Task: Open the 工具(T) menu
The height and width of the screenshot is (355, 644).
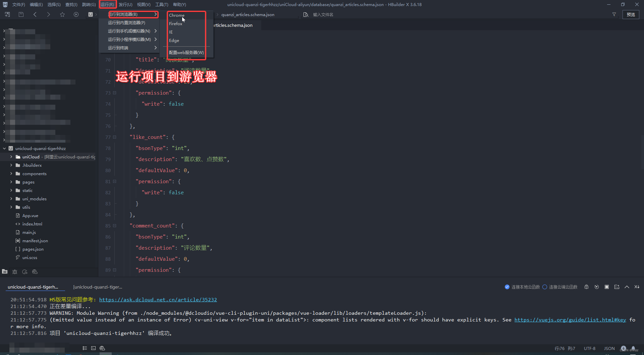Action: click(x=162, y=4)
